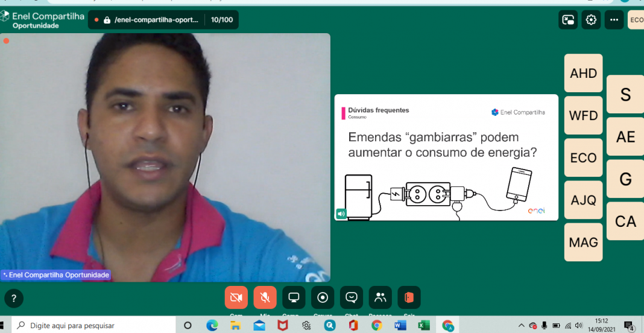
Task: Open Microsoft Word from taskbar
Action: coord(400,326)
